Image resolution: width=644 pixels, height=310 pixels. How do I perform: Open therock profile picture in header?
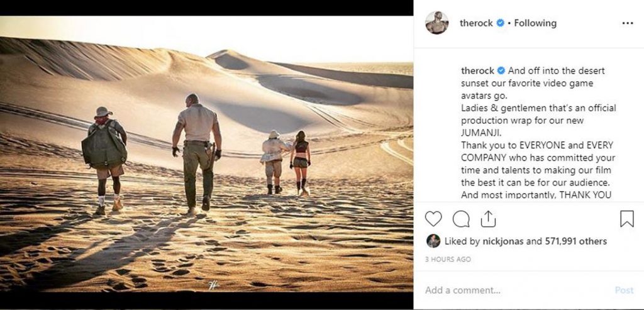click(x=436, y=23)
